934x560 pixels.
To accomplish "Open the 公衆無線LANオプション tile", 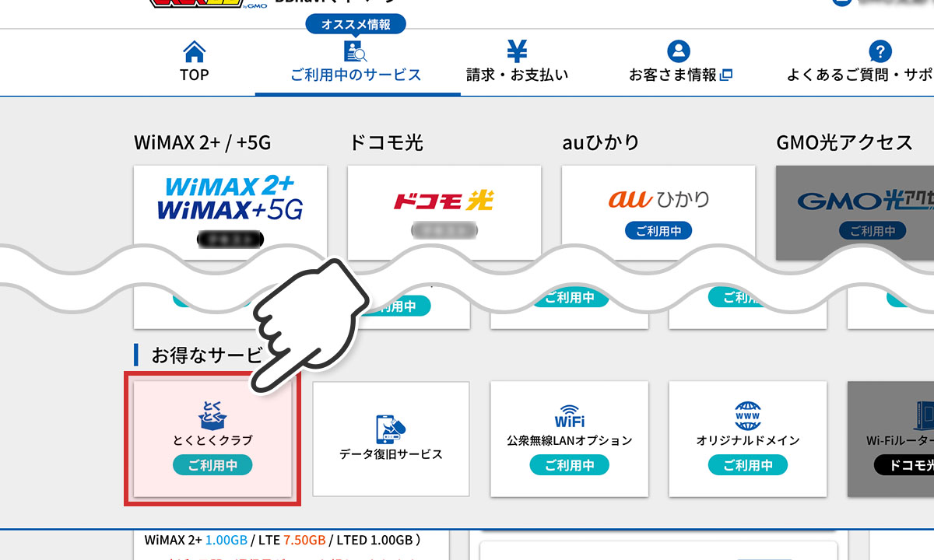I will (570, 439).
